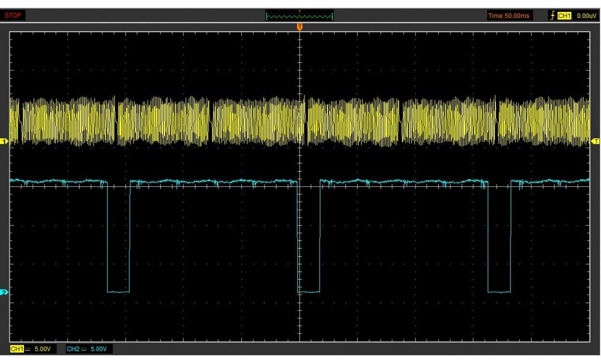Click the CH1 DC coupling symbol in the bottom bar
Viewport: 601px width, 364px height.
(28, 348)
